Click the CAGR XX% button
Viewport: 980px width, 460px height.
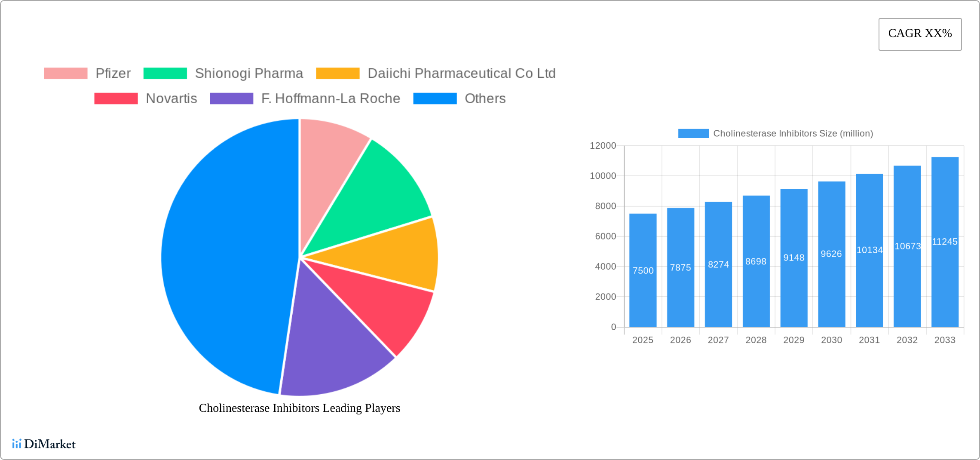click(919, 34)
